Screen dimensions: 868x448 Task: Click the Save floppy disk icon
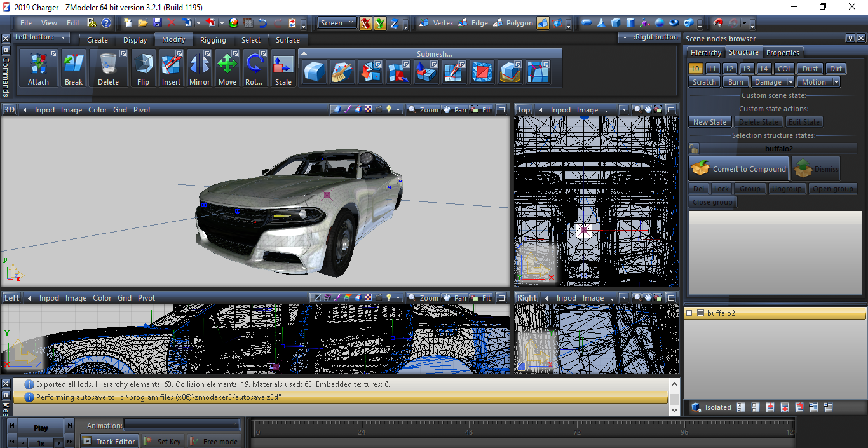coord(158,23)
